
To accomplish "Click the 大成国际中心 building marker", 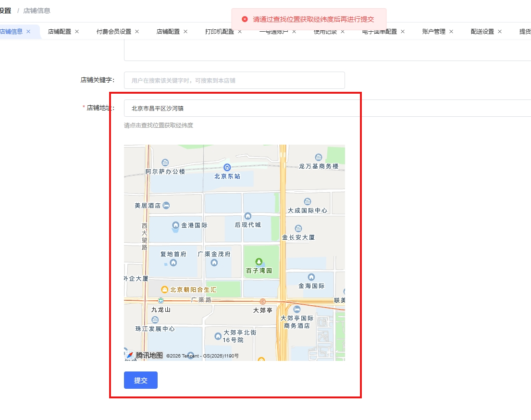I will coord(308,201).
